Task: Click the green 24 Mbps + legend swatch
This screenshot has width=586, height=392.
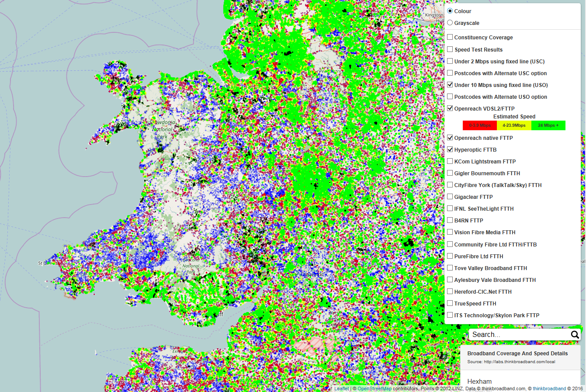Action: (548, 125)
